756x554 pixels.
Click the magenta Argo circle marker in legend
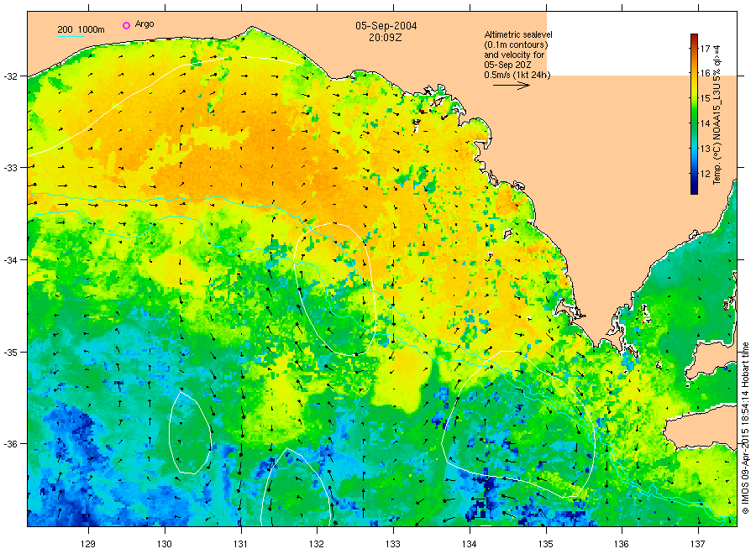[126, 25]
